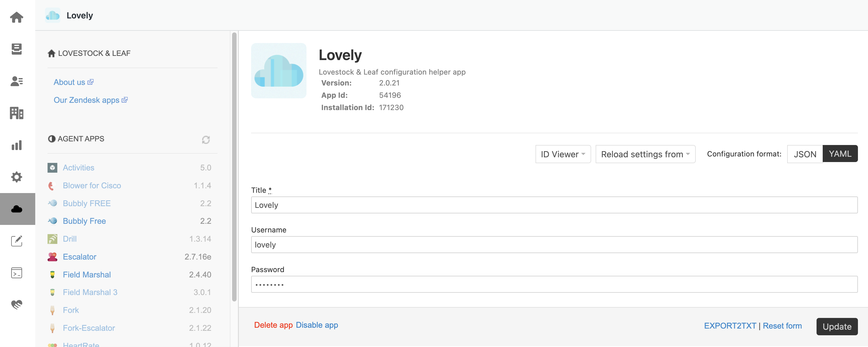Click the Update button
Viewport: 868px width, 347px height.
[x=837, y=327]
